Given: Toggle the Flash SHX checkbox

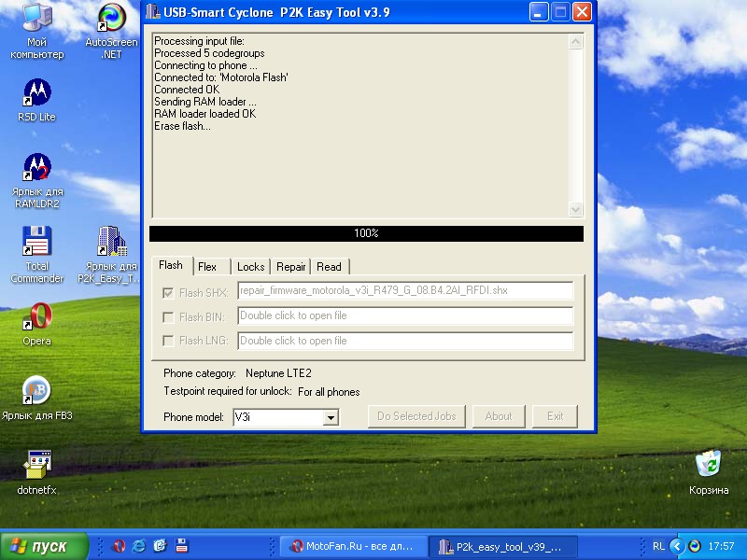Looking at the screenshot, I should click(168, 293).
